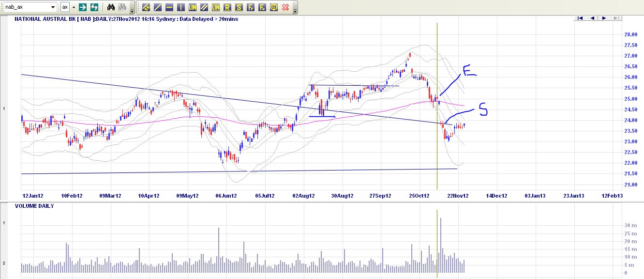Click into the ax exchange field

point(65,7)
